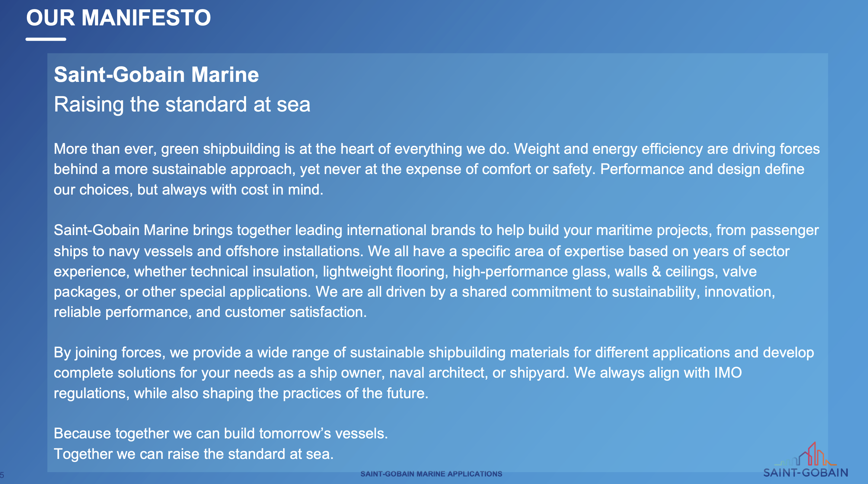Screen dimensions: 868x484
Task: Click the words "customer satisfaction"
Action: point(295,312)
